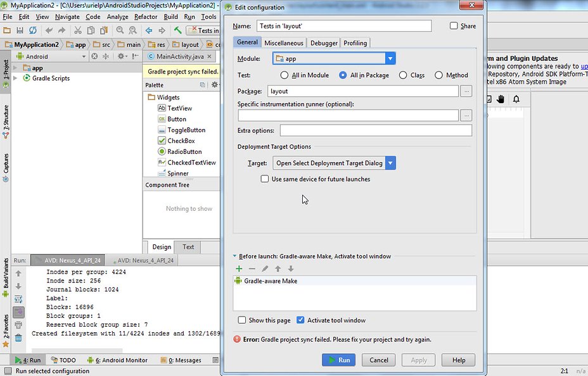Screen dimensions: 588x376
Task: Open the Build menu
Action: [x=170, y=16]
